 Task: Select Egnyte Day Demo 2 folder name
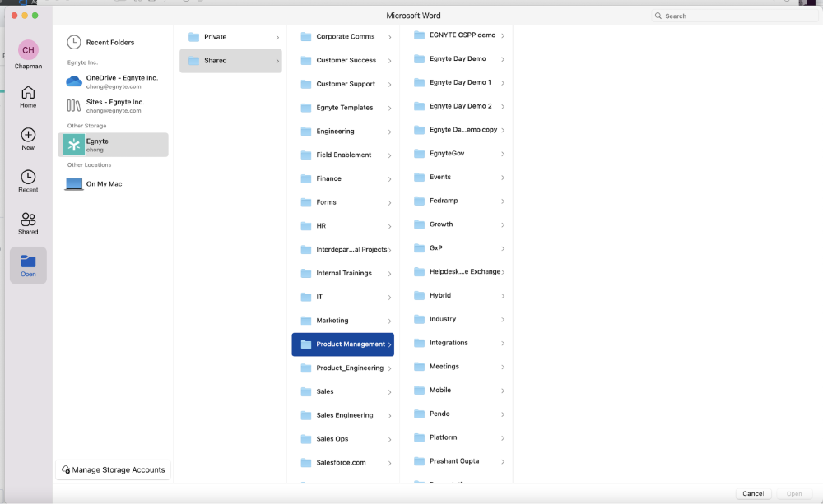[x=461, y=106]
